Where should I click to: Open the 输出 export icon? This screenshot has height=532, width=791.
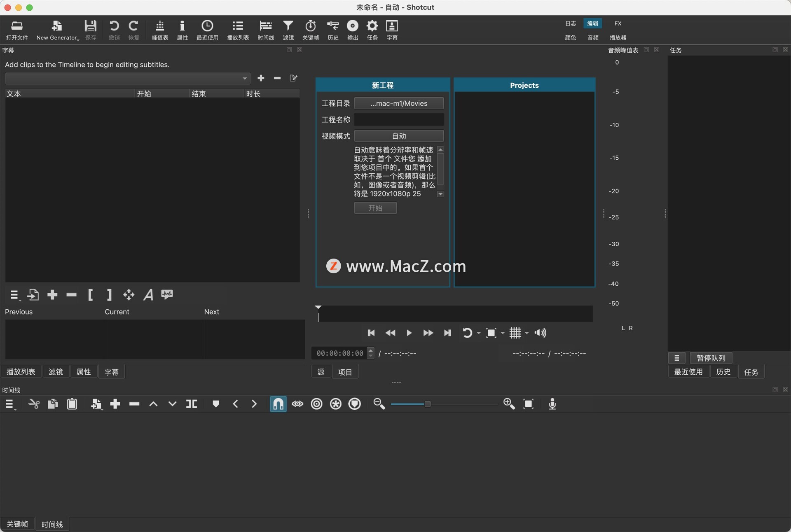click(x=353, y=30)
